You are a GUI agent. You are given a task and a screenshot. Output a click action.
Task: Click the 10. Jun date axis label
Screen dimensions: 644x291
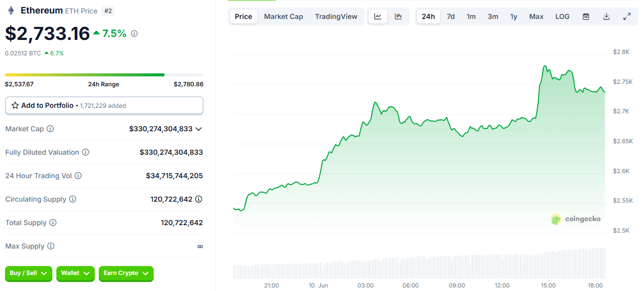(318, 286)
